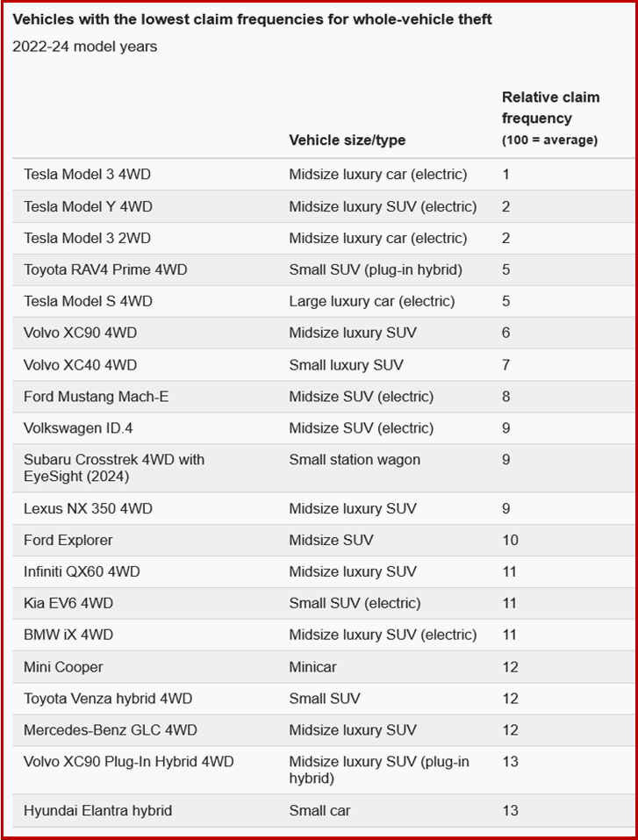
Task: Click the Tesla Model 3 4WD row
Action: (x=87, y=175)
